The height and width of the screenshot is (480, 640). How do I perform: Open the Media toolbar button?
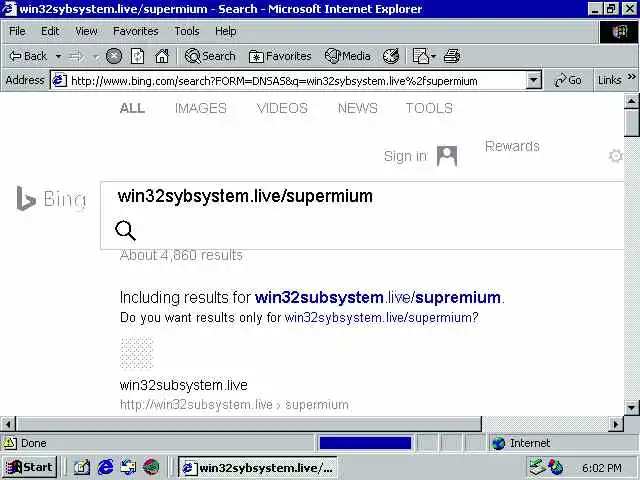[348, 56]
